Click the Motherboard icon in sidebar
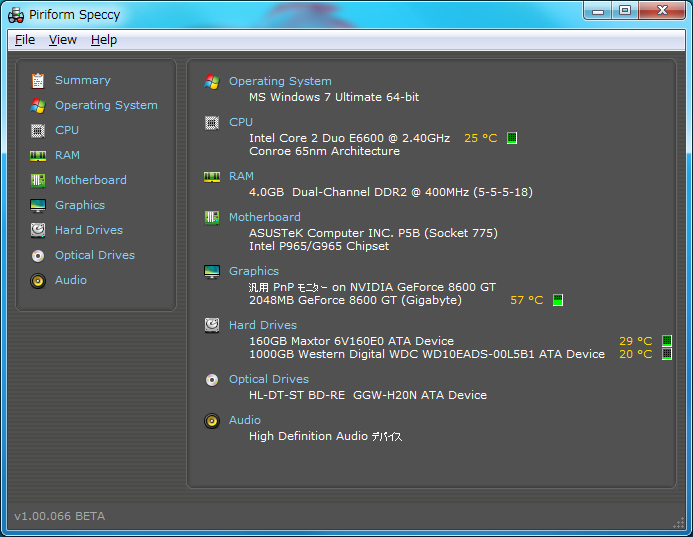The width and height of the screenshot is (693, 537). [x=38, y=180]
